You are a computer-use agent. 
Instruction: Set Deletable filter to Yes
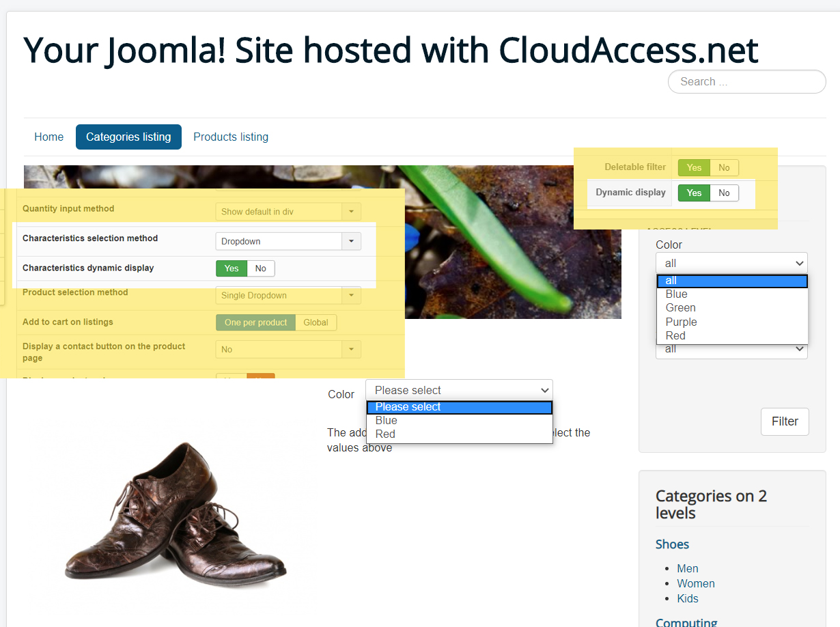pyautogui.click(x=694, y=167)
